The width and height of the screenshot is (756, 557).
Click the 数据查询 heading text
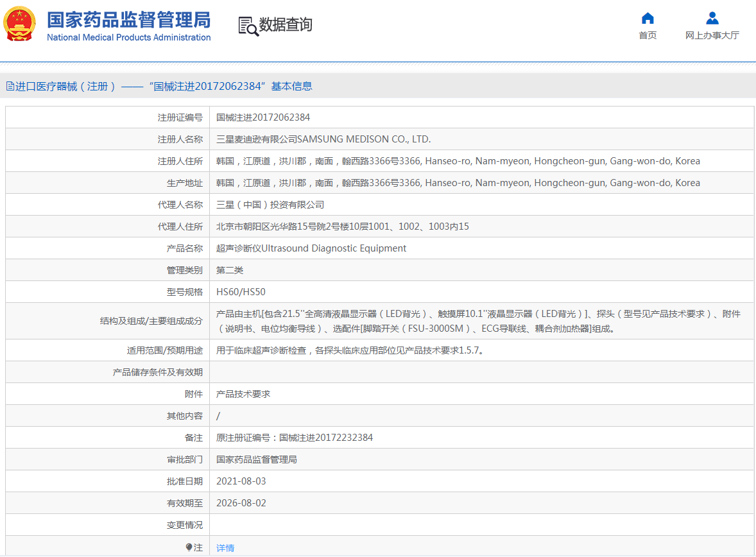click(286, 24)
